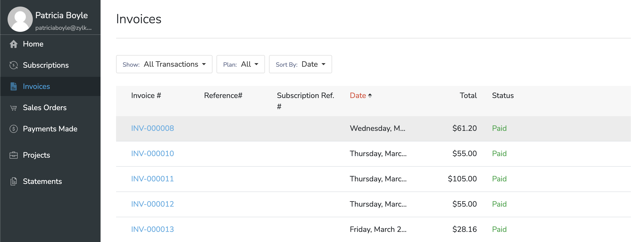Image resolution: width=644 pixels, height=242 pixels.
Task: Select the Invoices document icon
Action: 13,86
